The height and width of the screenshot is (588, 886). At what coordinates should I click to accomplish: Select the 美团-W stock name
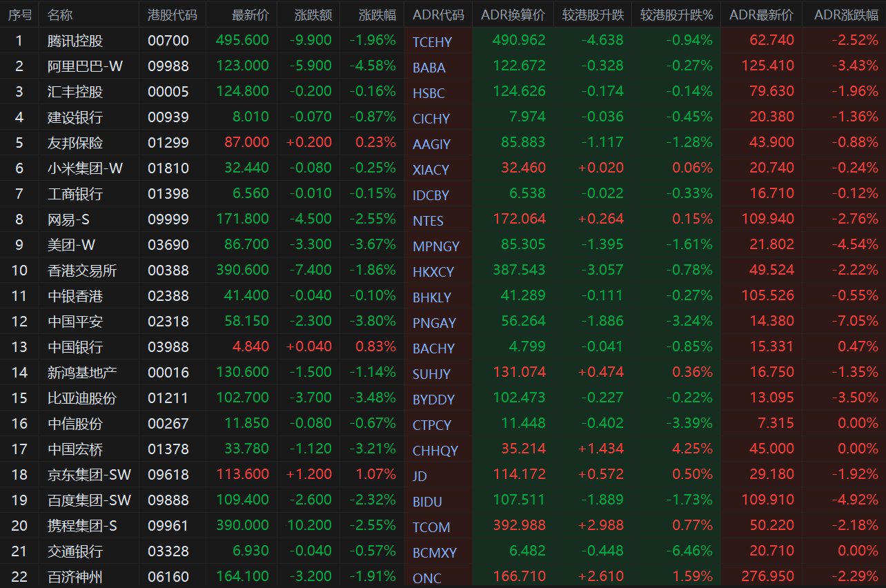click(x=72, y=245)
